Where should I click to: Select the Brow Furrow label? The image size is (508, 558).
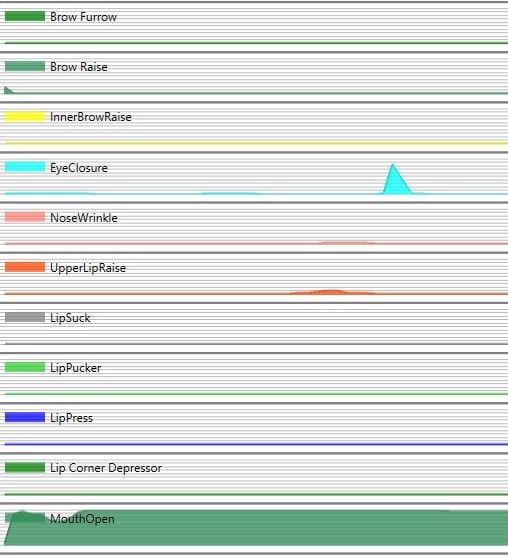[x=83, y=17]
